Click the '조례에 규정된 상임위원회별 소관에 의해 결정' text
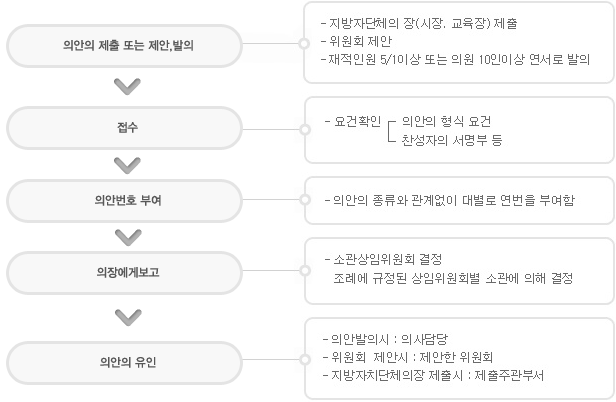Image resolution: width=616 pixels, height=402 pixels. [x=453, y=279]
